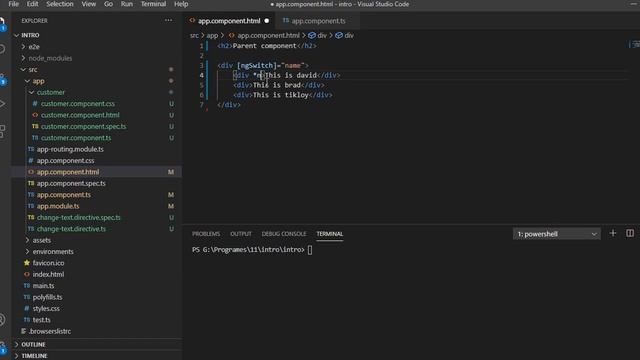The height and width of the screenshot is (360, 640).
Task: Open the Go menu
Action: 108,4
